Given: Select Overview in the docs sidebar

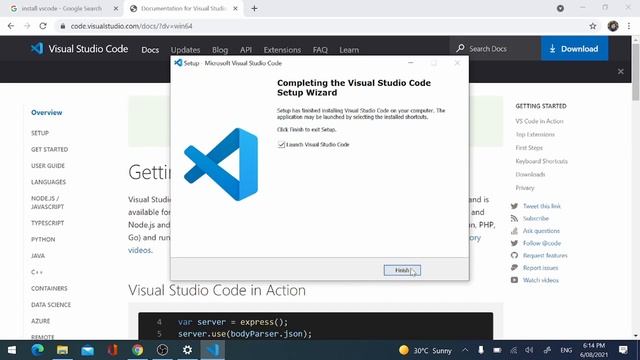Looking at the screenshot, I should pos(47,112).
